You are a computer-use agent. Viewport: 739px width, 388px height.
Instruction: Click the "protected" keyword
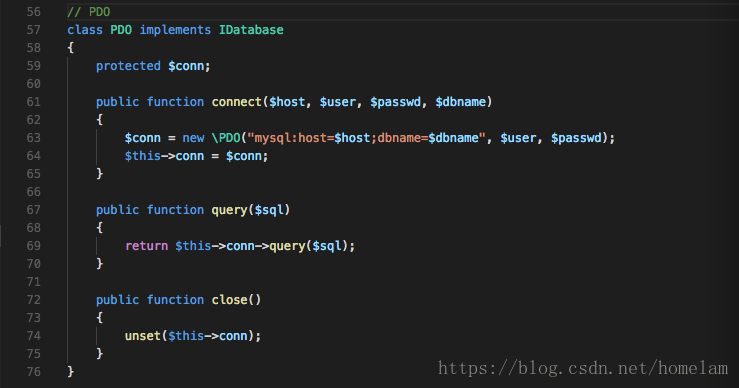[x=128, y=66]
